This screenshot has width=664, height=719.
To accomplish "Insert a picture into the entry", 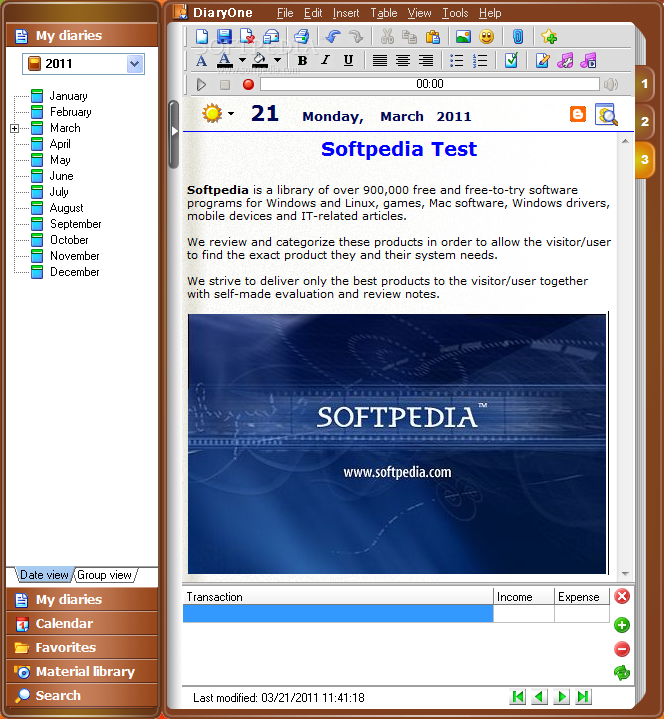I will pyautogui.click(x=463, y=36).
